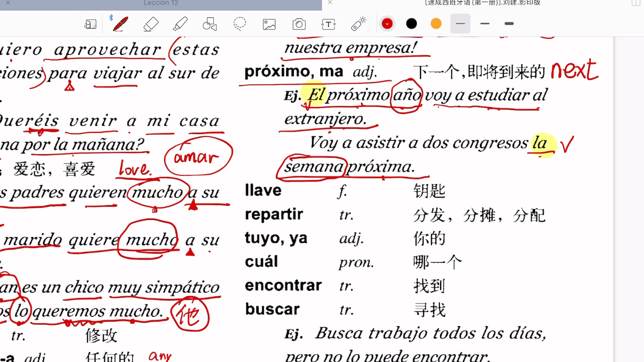The height and width of the screenshot is (362, 644).
Task: Click the vocabulary word 'llave'
Action: [263, 190]
